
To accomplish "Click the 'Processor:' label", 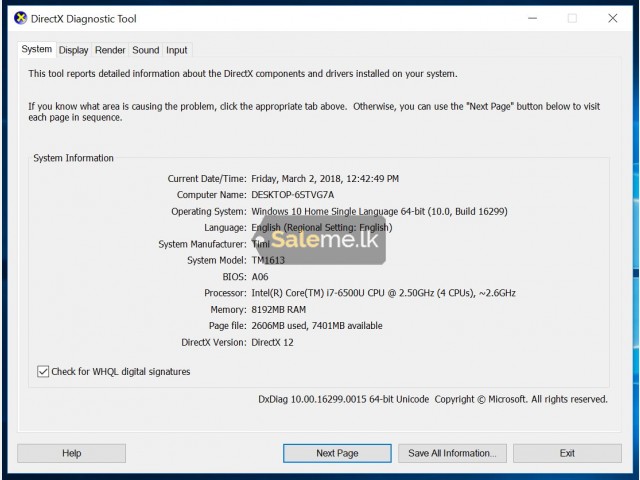I will (225, 293).
